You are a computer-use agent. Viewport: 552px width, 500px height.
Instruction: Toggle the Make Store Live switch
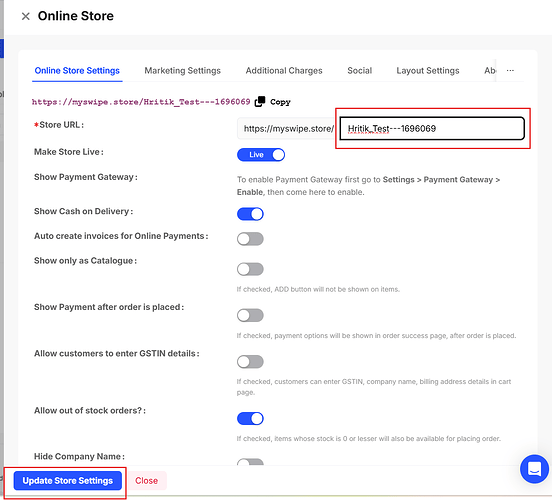pos(261,155)
